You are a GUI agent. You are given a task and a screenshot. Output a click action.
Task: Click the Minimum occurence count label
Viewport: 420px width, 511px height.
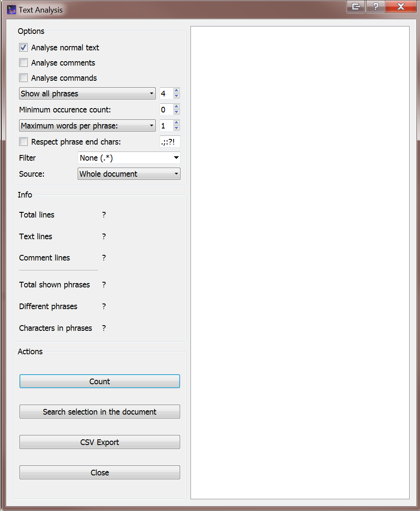coord(65,109)
